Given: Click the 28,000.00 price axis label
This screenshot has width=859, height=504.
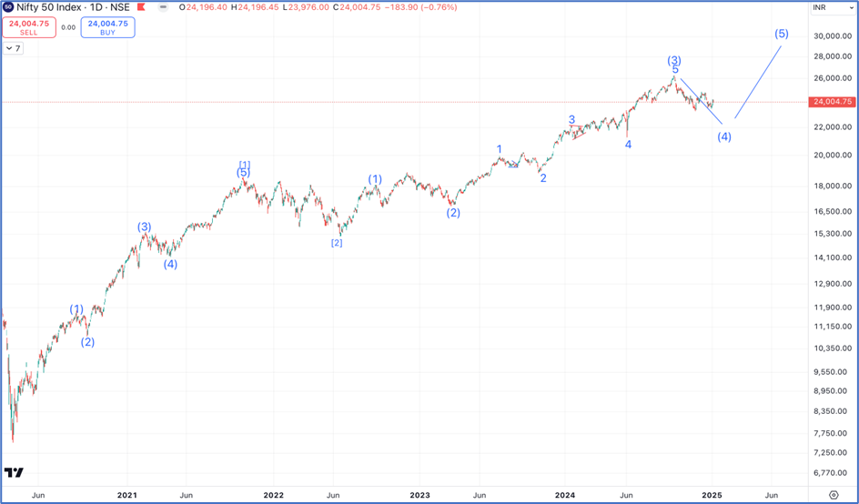Looking at the screenshot, I should (832, 56).
